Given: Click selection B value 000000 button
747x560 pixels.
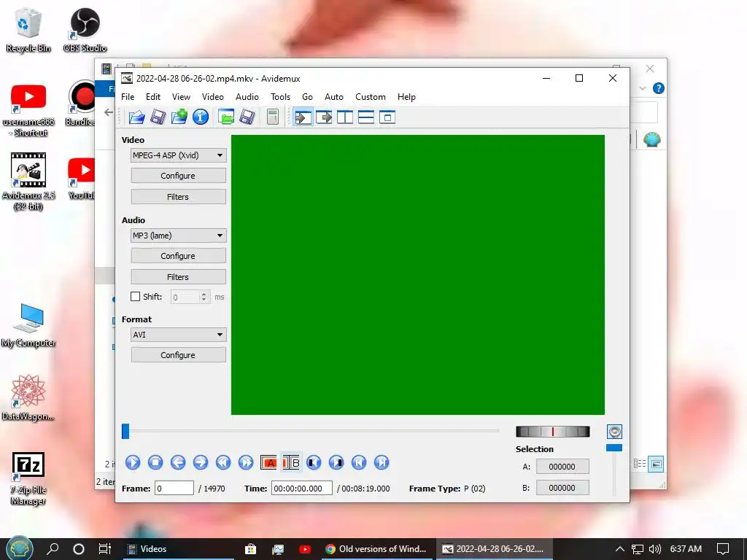Looking at the screenshot, I should pos(562,488).
